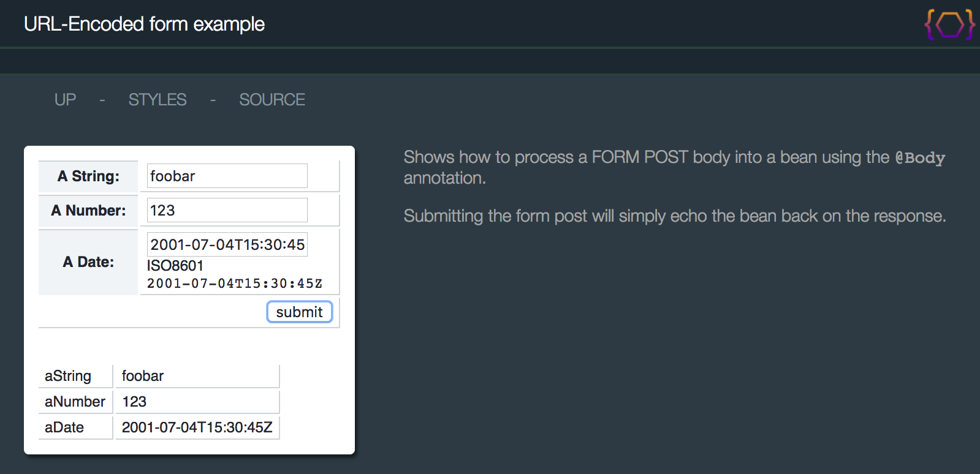
Task: Click the submit button
Action: (300, 312)
